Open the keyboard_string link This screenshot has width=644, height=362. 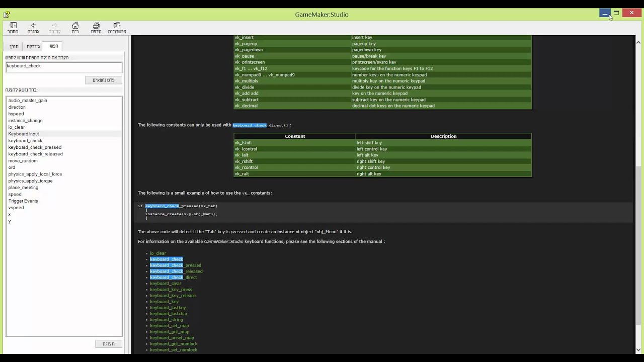click(167, 320)
